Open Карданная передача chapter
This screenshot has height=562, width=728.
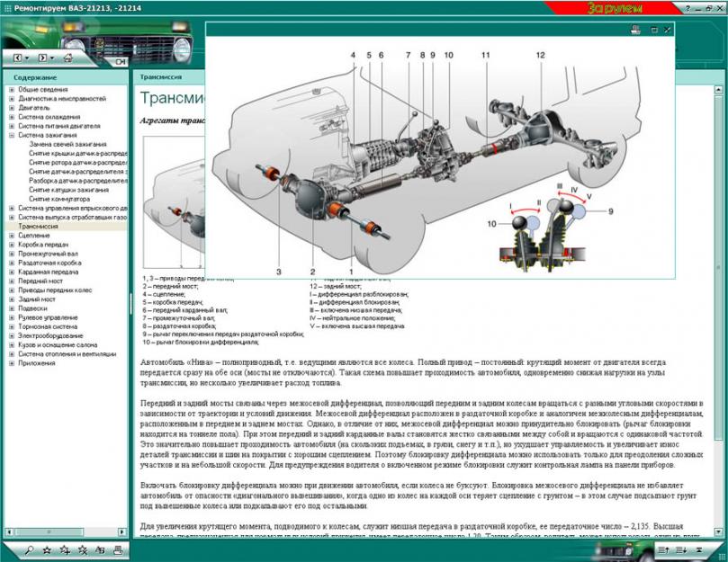pyautogui.click(x=49, y=272)
